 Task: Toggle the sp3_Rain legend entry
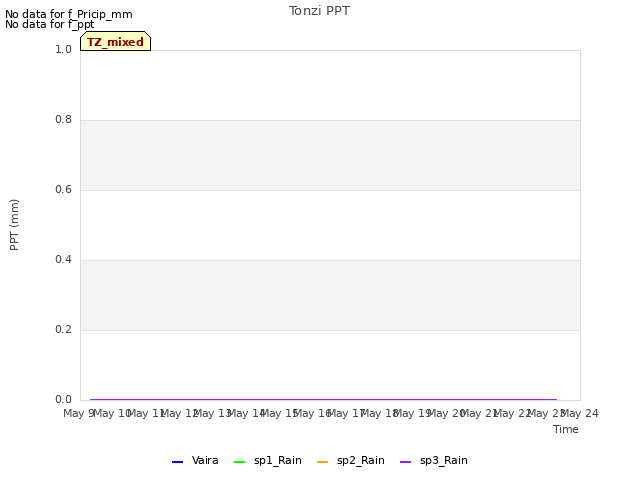coord(433,460)
